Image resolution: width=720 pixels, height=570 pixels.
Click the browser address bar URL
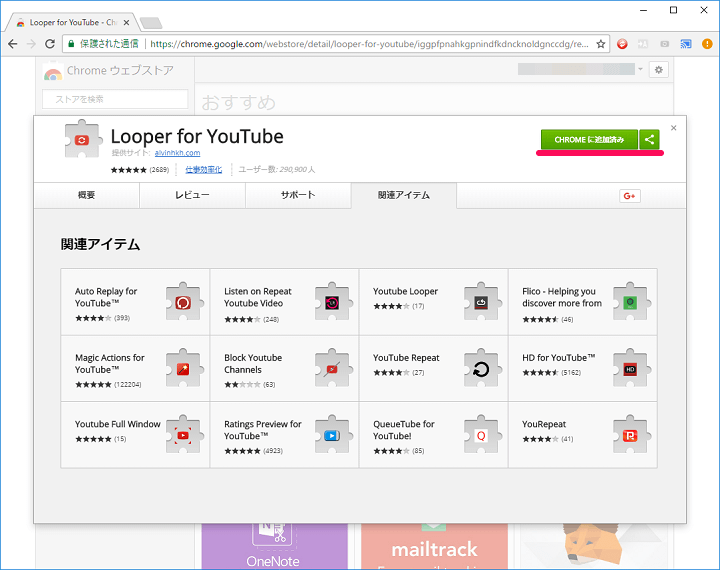[369, 44]
